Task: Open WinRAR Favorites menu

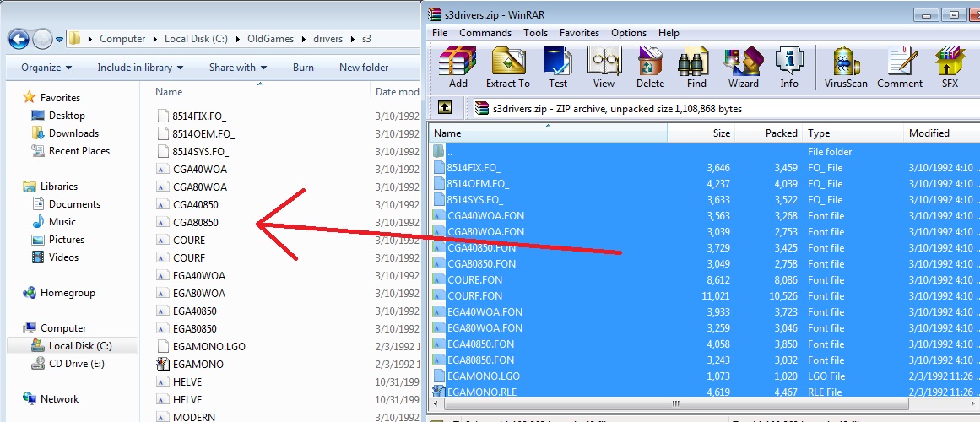Action: (579, 33)
